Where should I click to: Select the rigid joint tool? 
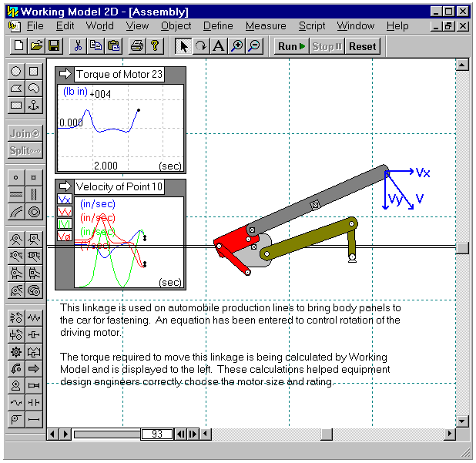coord(34,240)
